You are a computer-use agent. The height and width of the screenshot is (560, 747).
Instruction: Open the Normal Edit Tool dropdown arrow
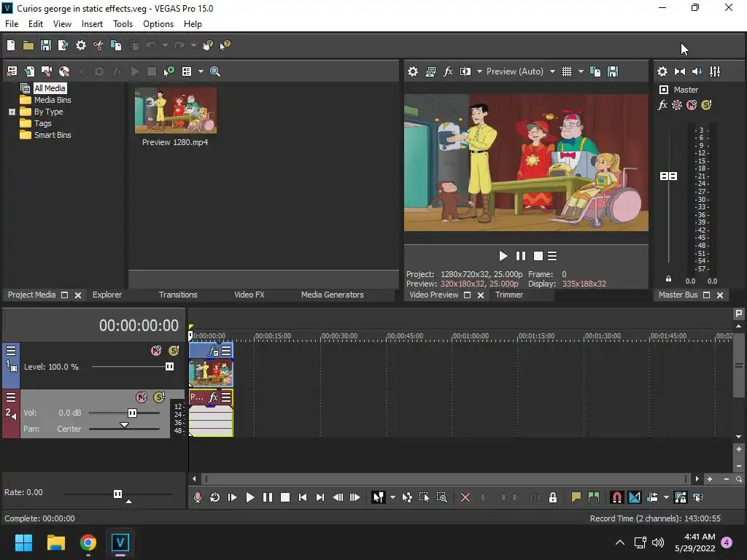click(392, 497)
